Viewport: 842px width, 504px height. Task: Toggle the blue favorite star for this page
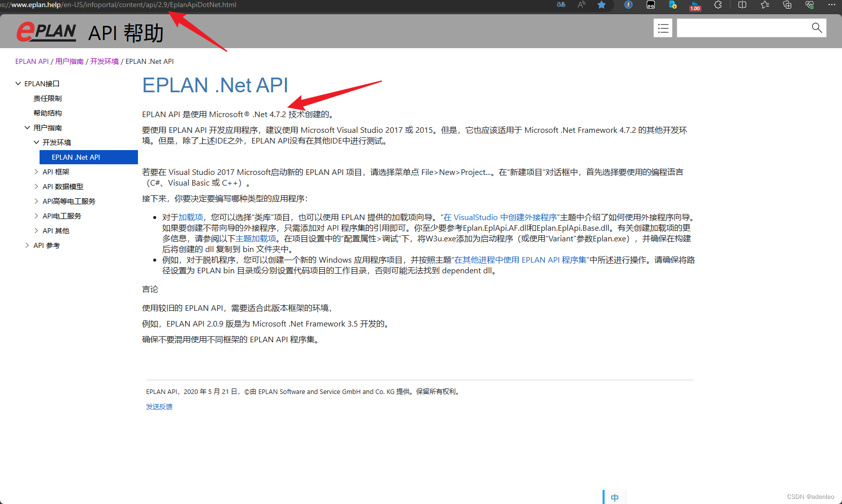(x=602, y=5)
